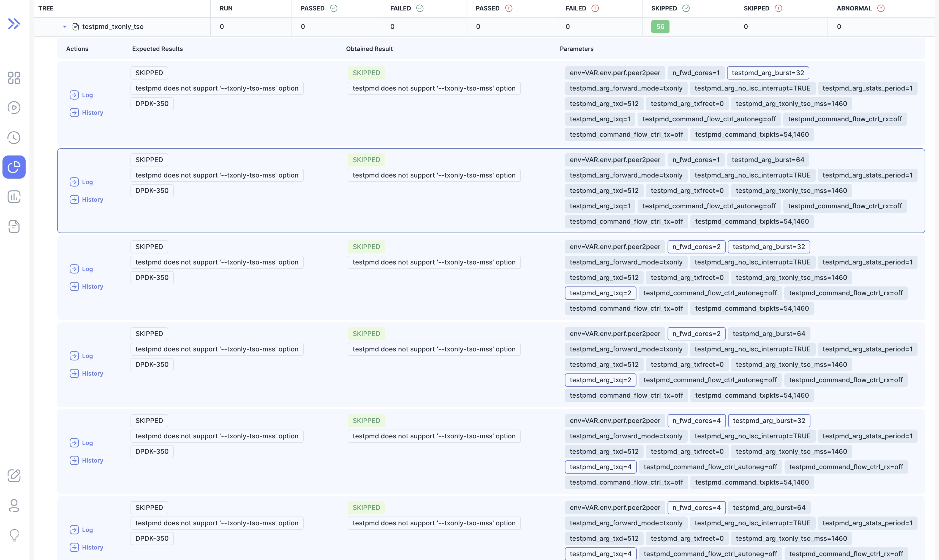The height and width of the screenshot is (560, 939).
Task: Open the play circle runs icon
Action: [x=14, y=108]
